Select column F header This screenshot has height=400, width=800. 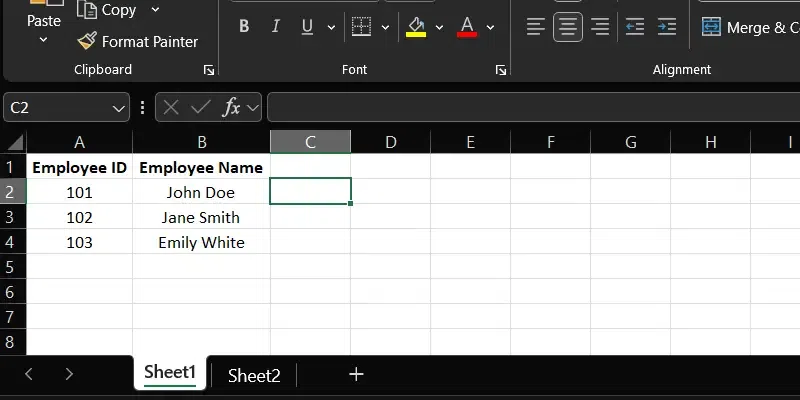[551, 142]
